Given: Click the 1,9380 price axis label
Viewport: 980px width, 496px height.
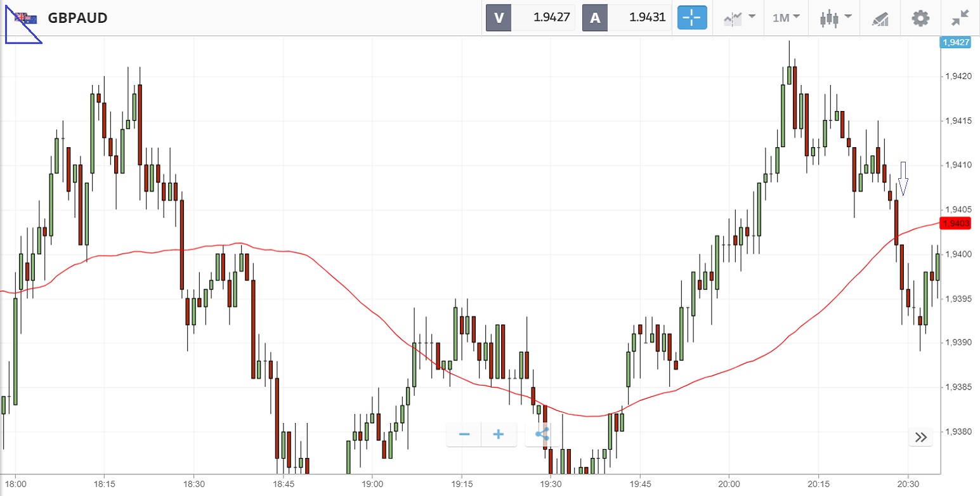Looking at the screenshot, I should coord(957,431).
